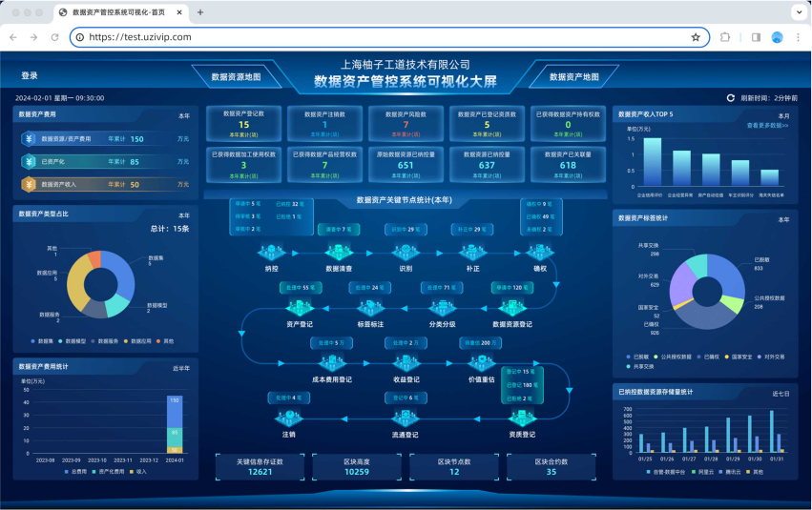Image resolution: width=812 pixels, height=510 pixels.
Task: Switch to the 数据资源地图 tab
Action: (236, 76)
